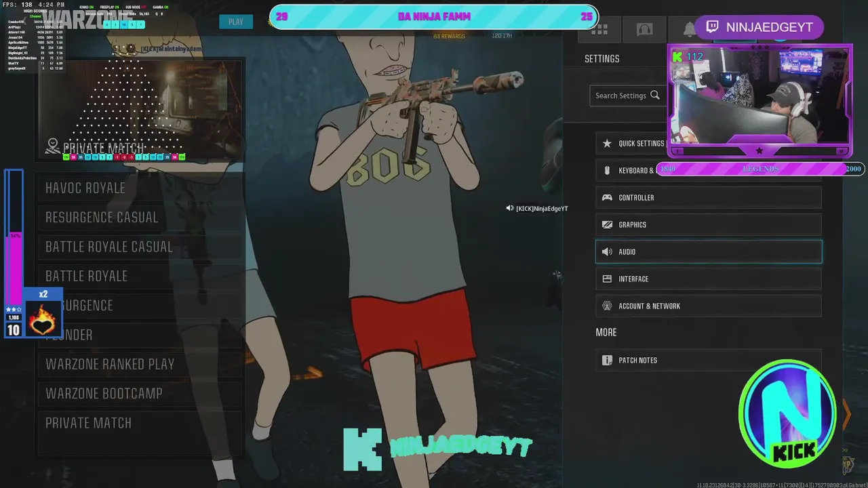The image size is (868, 488).
Task: Click the webcam overlay video
Action: click(759, 100)
